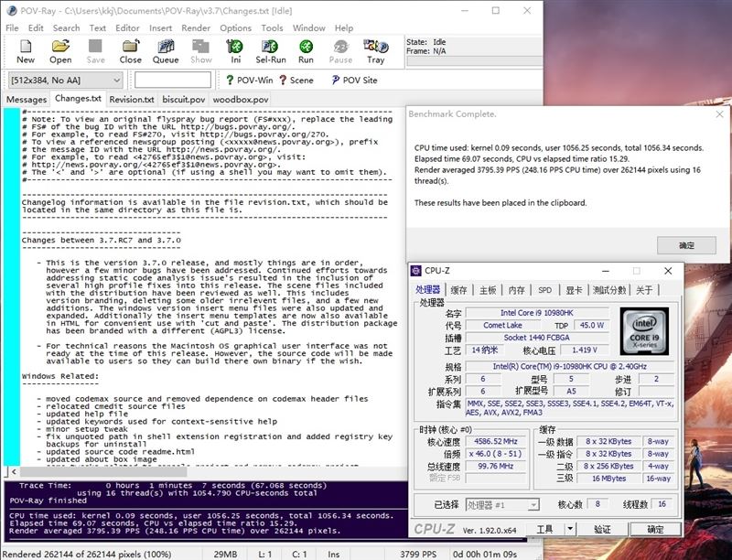Screen dimensions: 732x560
Task: Switch to the CPU-Z 显卡 tab
Action: coord(574,290)
